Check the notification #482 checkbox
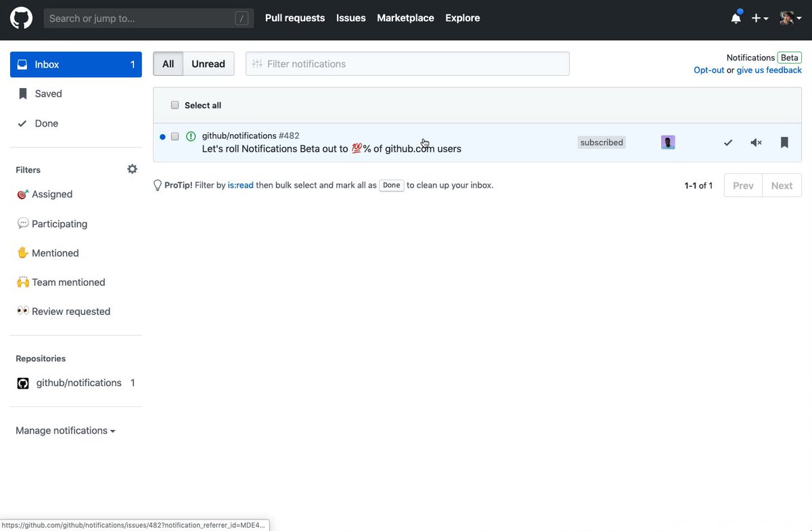Screen dimensions: 812x531 tap(175, 136)
